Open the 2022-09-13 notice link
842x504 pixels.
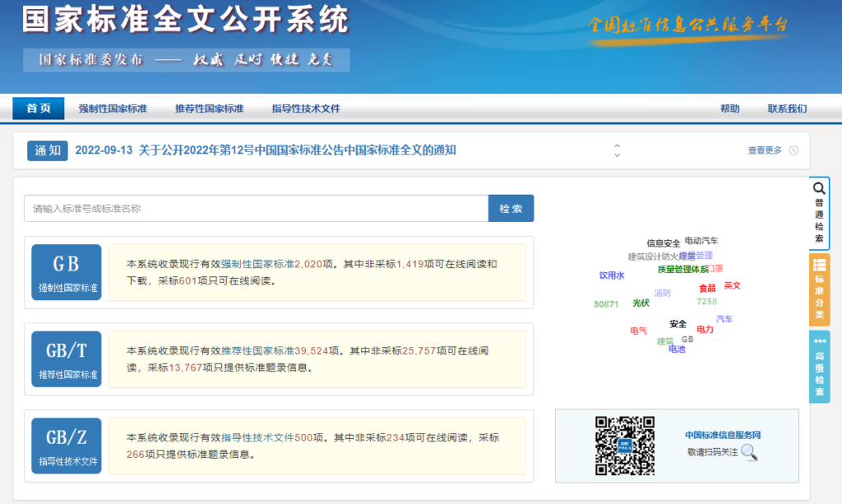coord(266,150)
